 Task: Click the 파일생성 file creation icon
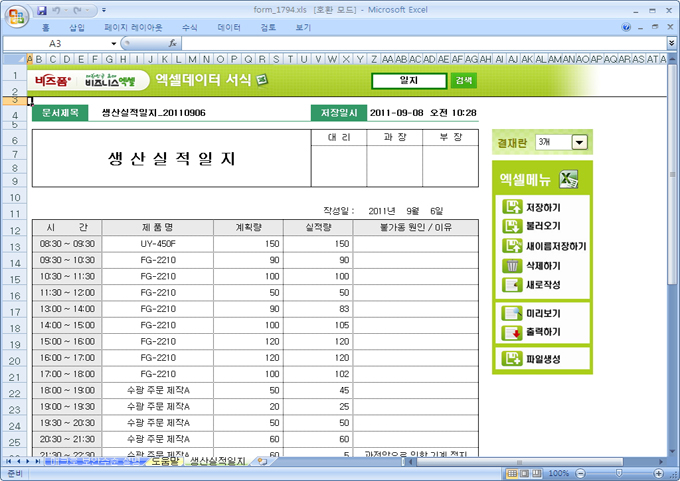[x=512, y=359]
